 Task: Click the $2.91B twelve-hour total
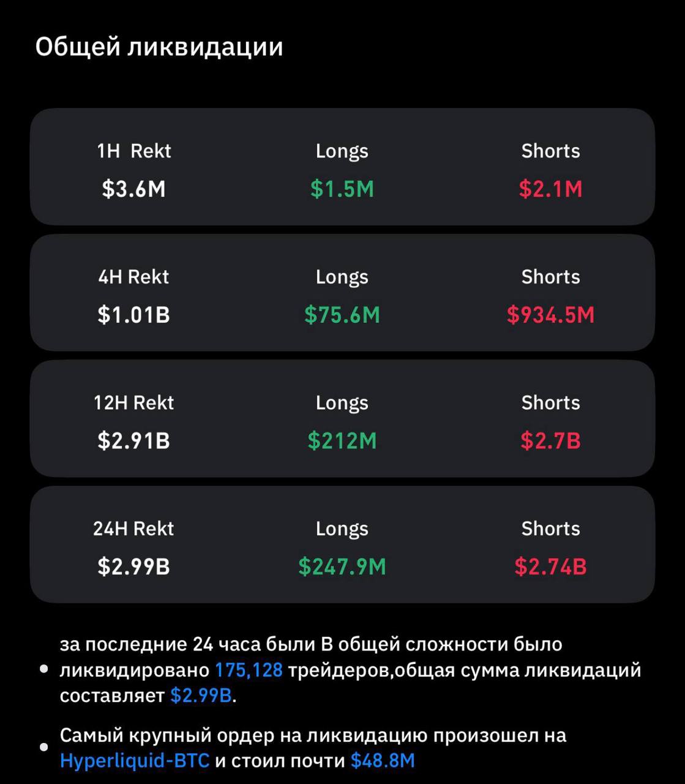pos(133,440)
